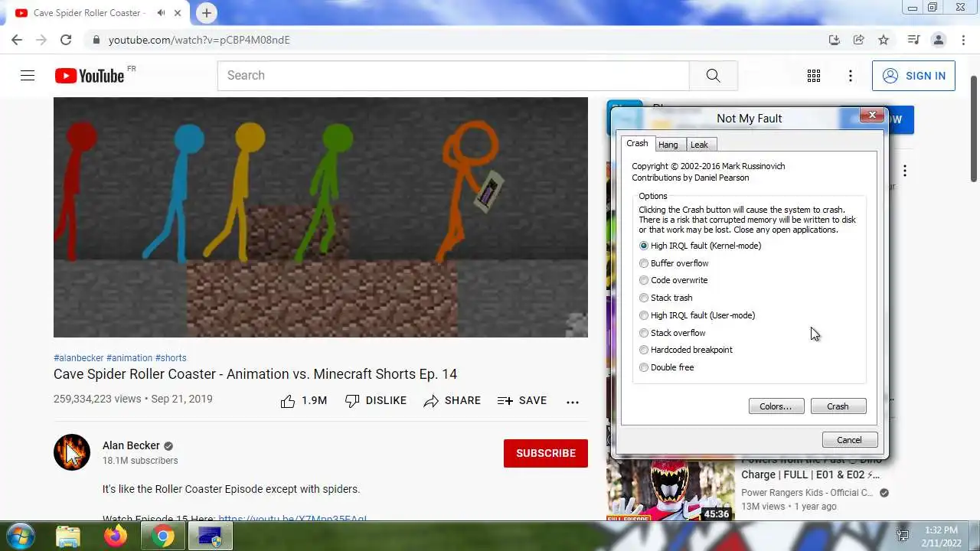980x551 pixels.
Task: Launch Firefox from taskbar
Action: click(116, 536)
